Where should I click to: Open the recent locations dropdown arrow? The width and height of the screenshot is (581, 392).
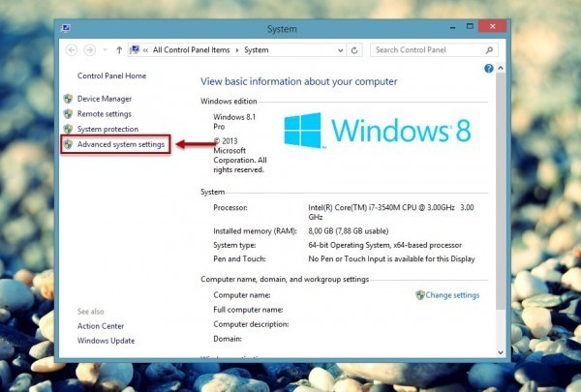(x=106, y=50)
